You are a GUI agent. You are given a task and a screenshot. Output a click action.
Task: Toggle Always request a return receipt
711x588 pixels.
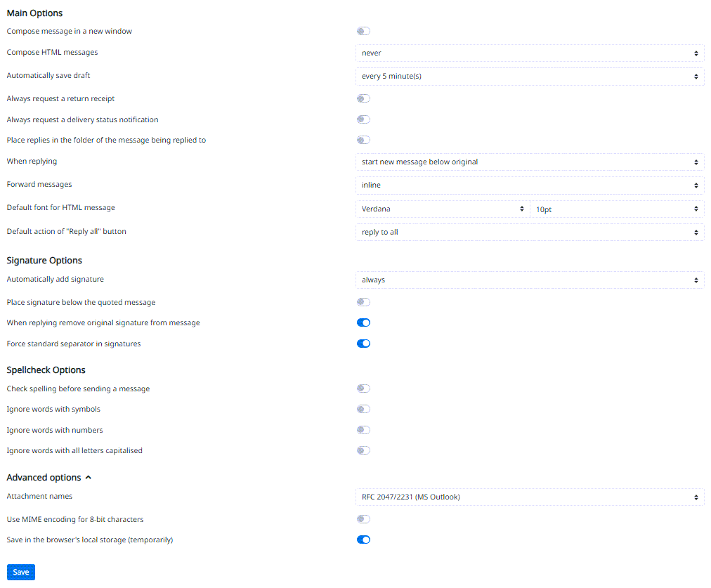pos(363,98)
